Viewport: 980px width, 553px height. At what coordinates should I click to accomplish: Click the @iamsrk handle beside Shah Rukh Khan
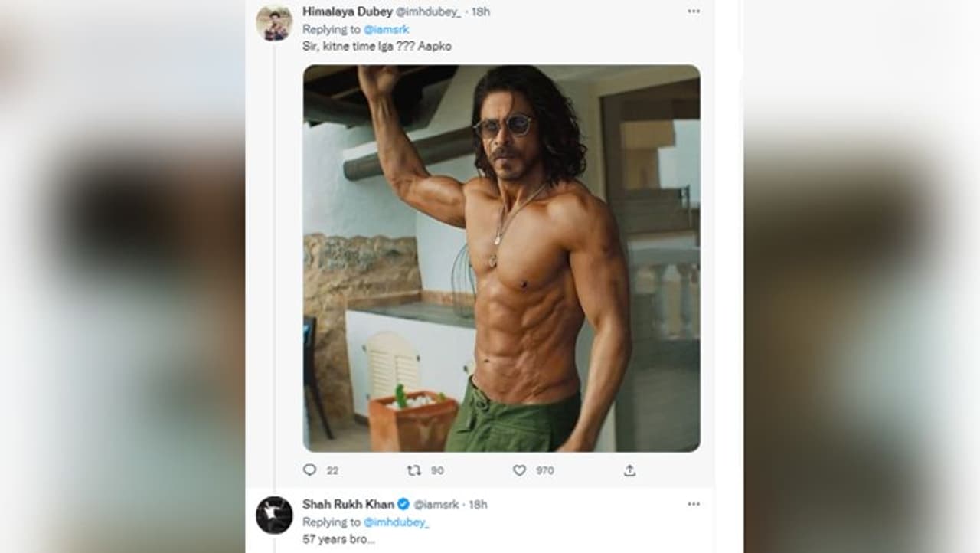tap(436, 504)
